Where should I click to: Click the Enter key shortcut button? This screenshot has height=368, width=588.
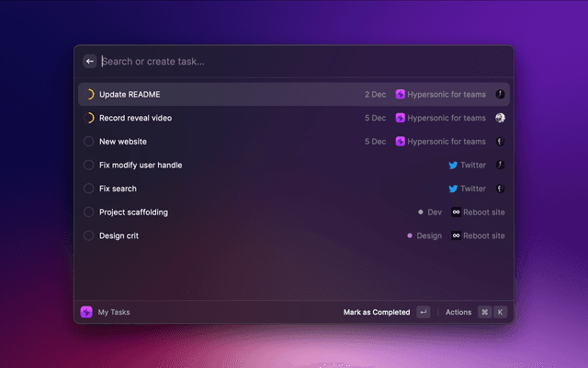(423, 312)
